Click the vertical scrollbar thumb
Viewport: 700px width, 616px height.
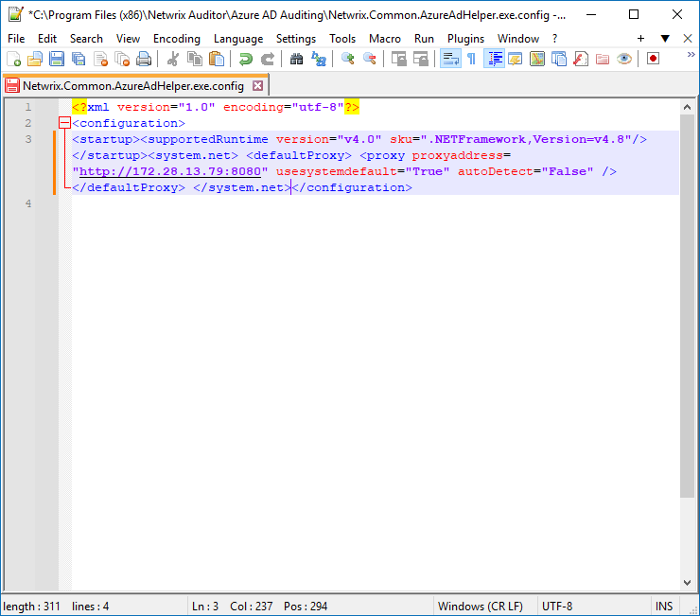(x=687, y=306)
